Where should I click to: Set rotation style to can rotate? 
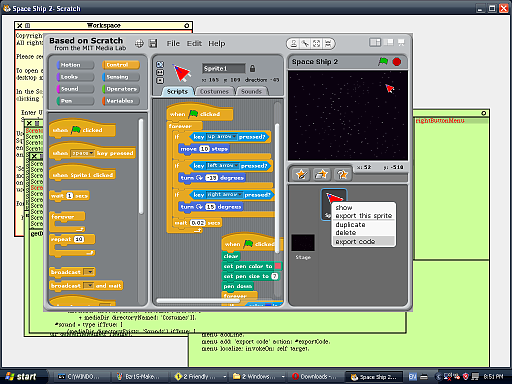click(160, 64)
